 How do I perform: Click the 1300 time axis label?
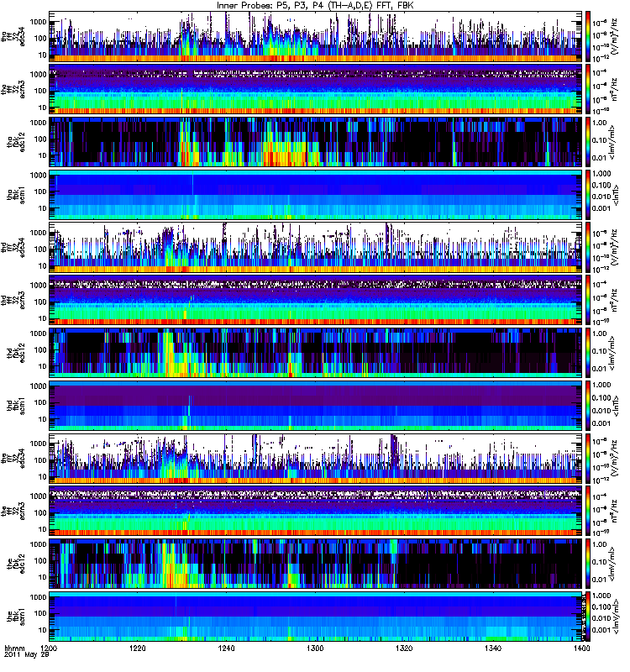point(315,648)
